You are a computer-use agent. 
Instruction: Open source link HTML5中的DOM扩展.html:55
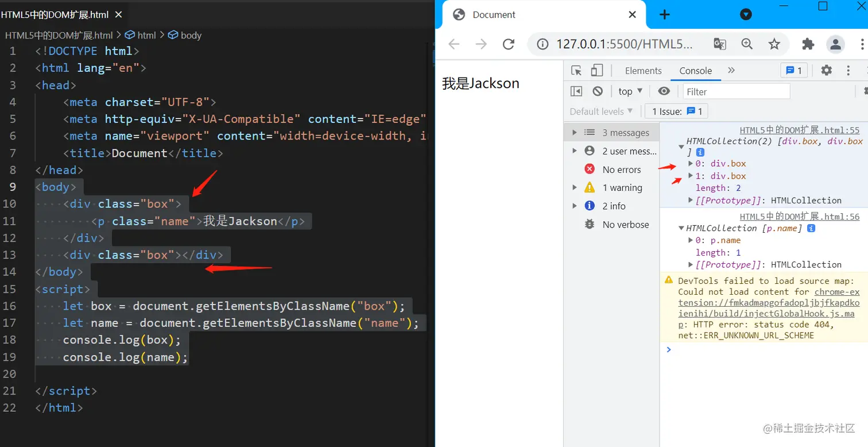point(800,130)
